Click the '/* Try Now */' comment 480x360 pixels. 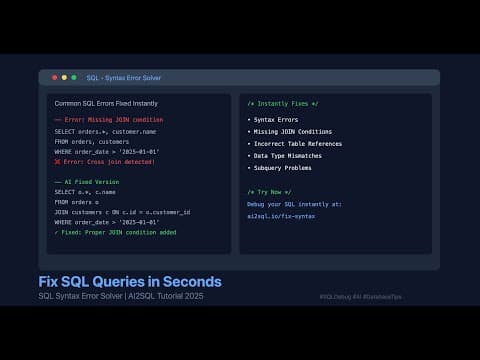(269, 192)
